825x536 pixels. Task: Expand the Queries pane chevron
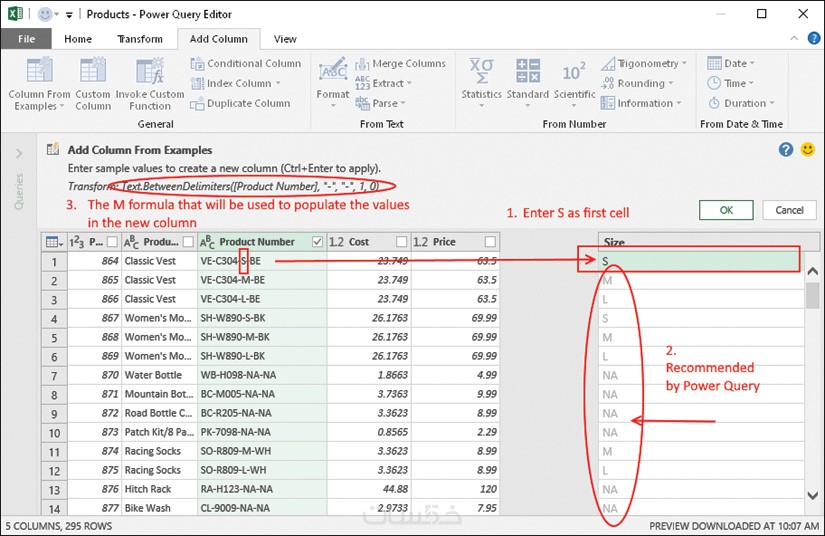coord(19,154)
